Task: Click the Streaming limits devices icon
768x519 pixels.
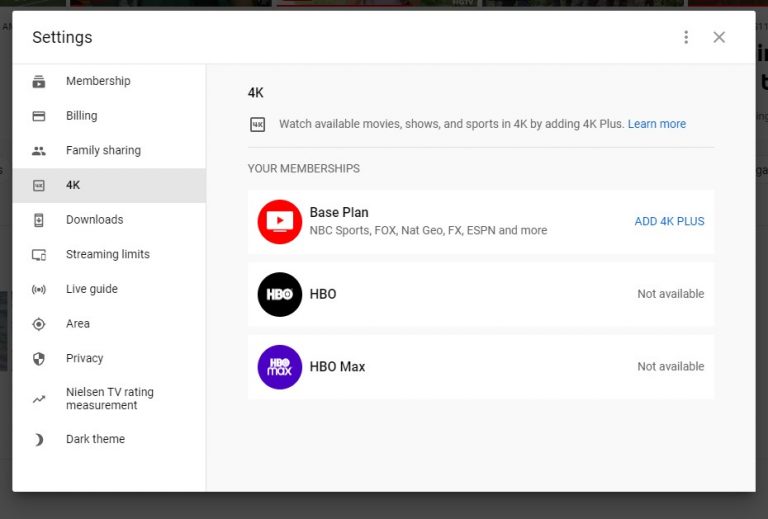Action: [39, 255]
